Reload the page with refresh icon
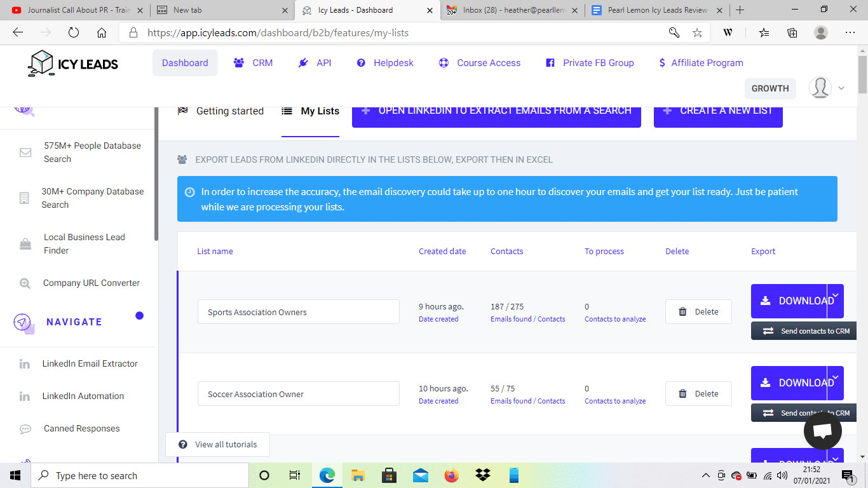Screen dimensions: 868x488 coord(73,32)
